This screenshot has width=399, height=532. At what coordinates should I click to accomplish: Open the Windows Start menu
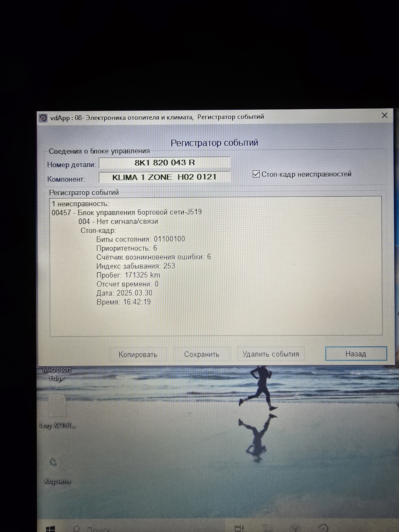pos(50,529)
